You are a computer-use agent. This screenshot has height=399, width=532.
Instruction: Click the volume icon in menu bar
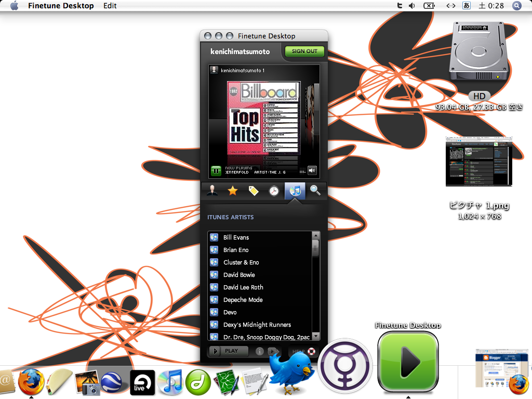click(412, 6)
